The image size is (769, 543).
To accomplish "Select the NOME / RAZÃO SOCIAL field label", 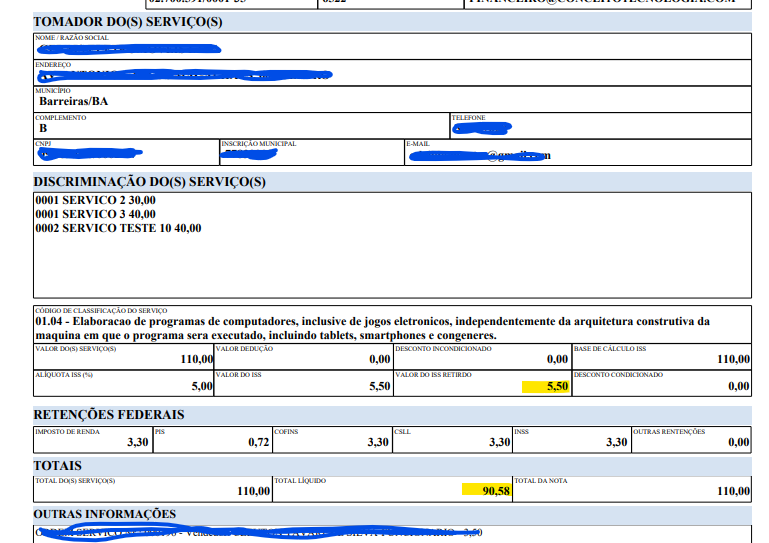I will 72,38.
